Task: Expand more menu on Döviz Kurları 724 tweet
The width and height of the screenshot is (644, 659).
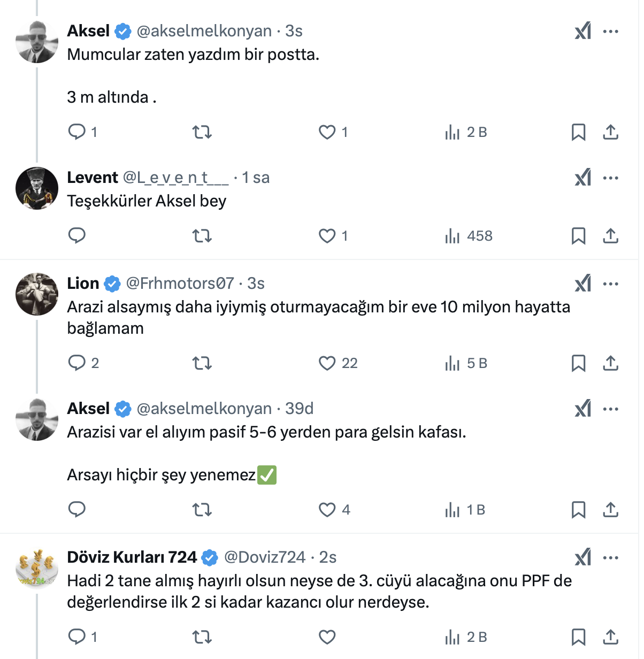Action: click(x=610, y=557)
